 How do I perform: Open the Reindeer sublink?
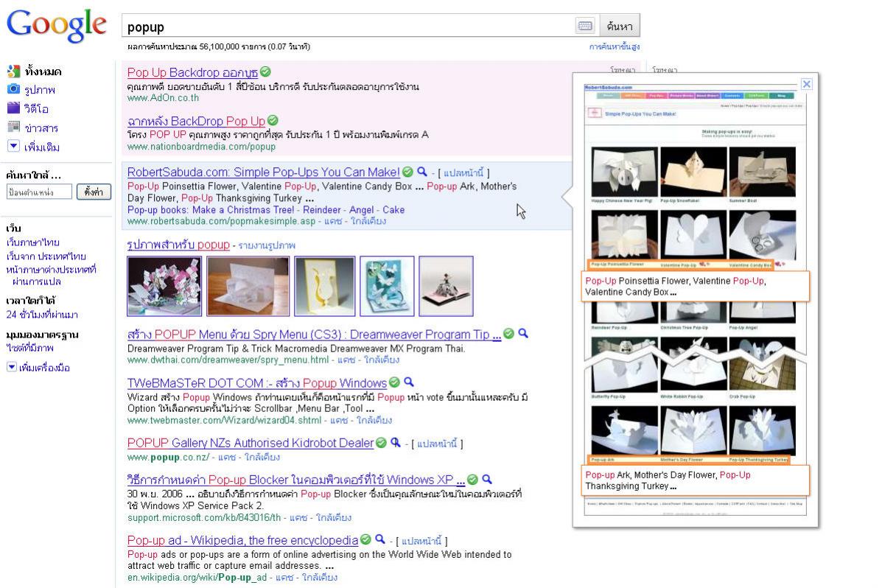point(322,210)
